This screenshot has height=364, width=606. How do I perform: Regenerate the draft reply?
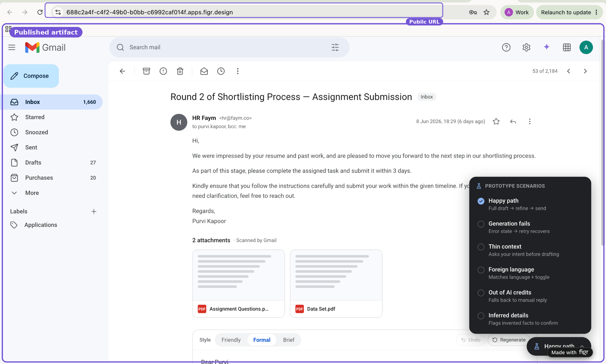509,340
